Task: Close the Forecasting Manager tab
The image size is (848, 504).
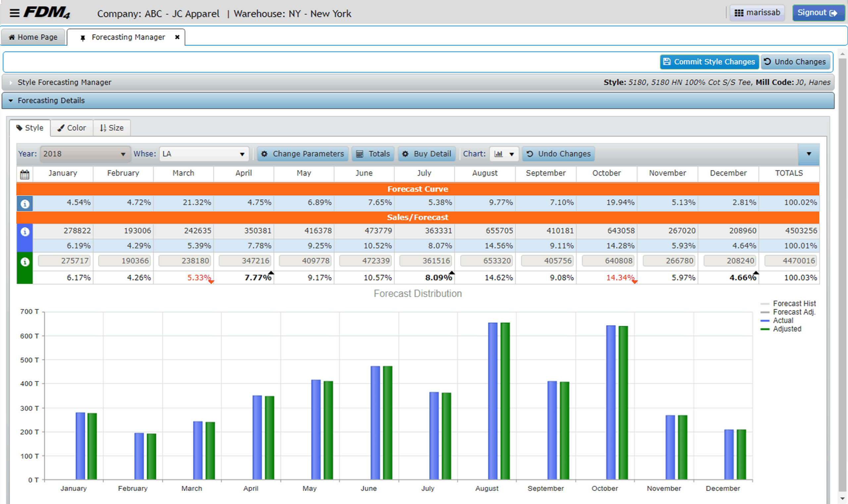Action: pos(177,37)
